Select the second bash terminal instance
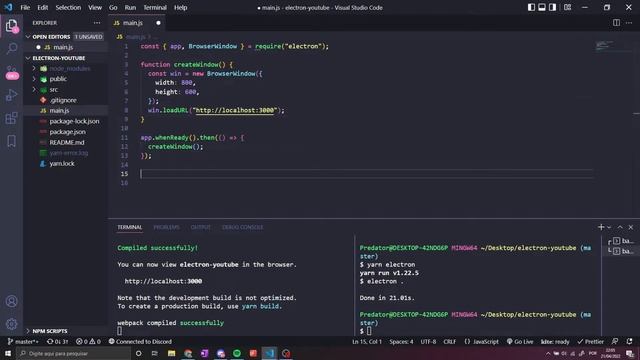This screenshot has height=360, width=640. [621, 251]
